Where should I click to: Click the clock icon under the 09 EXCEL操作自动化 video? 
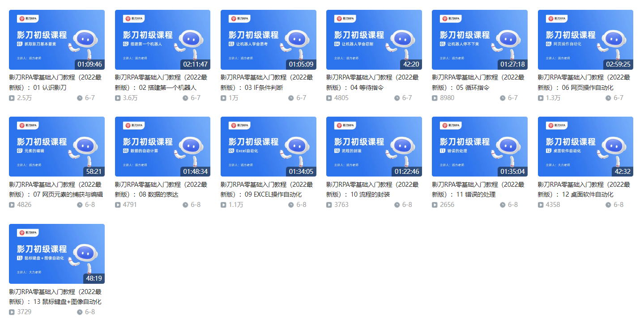point(291,205)
